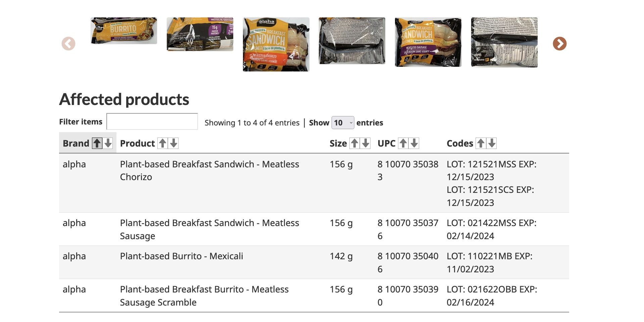This screenshot has width=644, height=322.
Task: Sort Size column ascending
Action: [355, 143]
